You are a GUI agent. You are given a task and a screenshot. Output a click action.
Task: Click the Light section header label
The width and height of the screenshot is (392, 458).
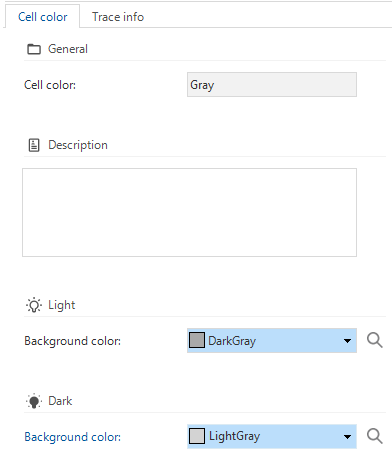click(x=62, y=305)
